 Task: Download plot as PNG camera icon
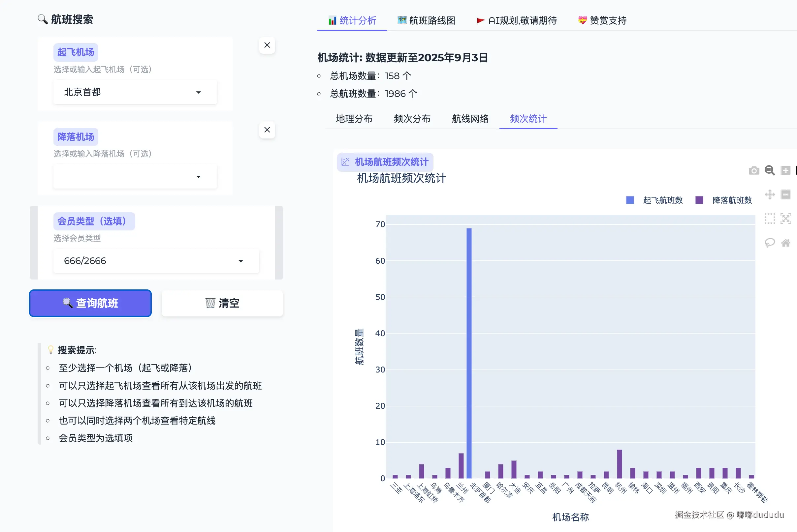(753, 170)
